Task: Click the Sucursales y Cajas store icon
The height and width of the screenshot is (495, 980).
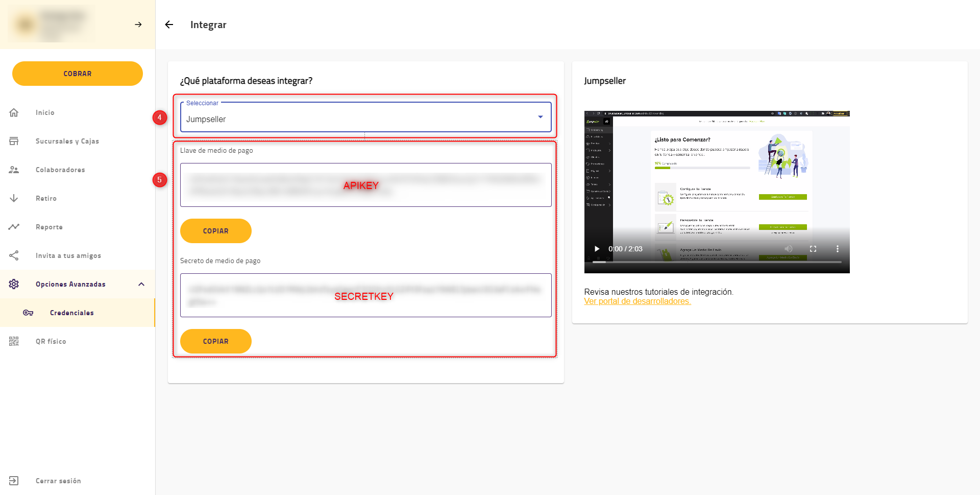Action: pyautogui.click(x=14, y=141)
